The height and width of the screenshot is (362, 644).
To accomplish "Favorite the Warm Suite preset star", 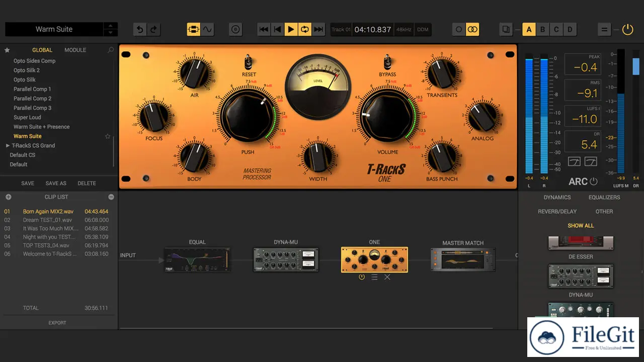I will click(x=108, y=136).
